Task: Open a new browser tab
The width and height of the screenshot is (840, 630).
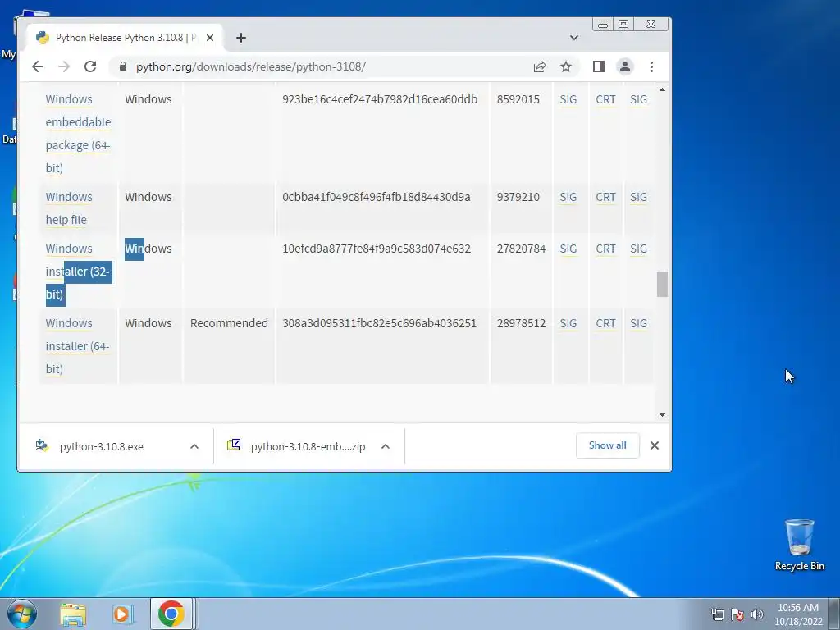Action: coord(241,38)
